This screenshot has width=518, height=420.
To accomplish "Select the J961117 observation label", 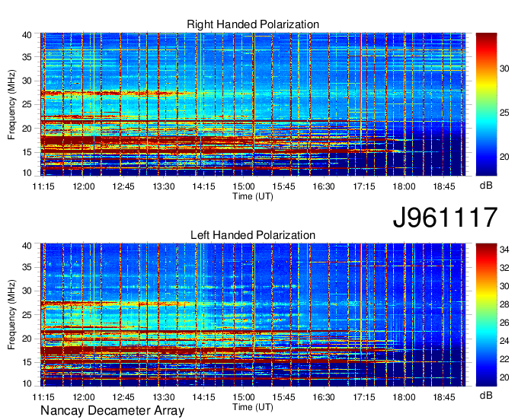I will [x=445, y=218].
